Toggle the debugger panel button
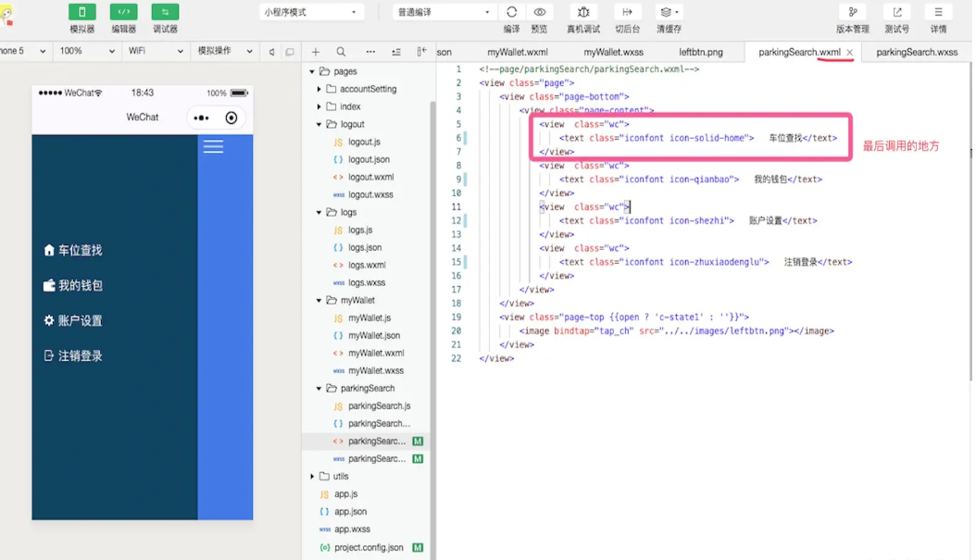976x560 pixels. pos(165,12)
